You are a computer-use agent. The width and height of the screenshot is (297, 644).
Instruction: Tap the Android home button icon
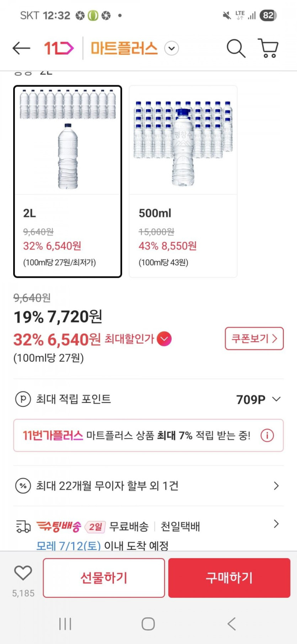pyautogui.click(x=148, y=624)
